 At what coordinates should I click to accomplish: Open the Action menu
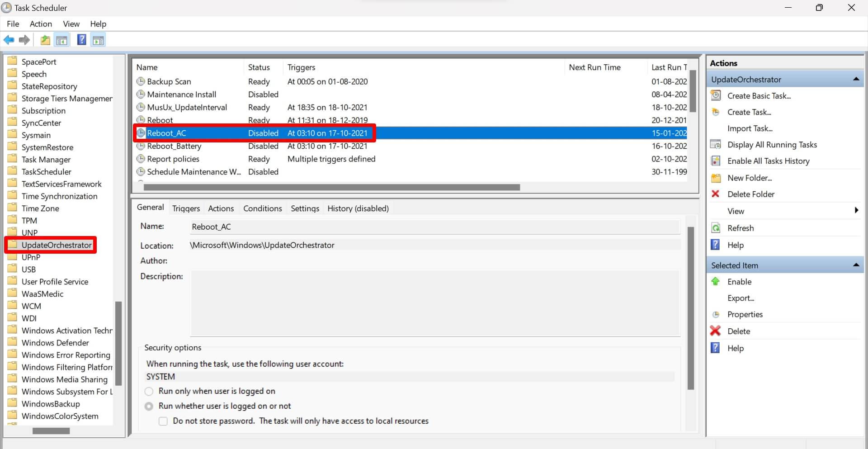point(41,24)
